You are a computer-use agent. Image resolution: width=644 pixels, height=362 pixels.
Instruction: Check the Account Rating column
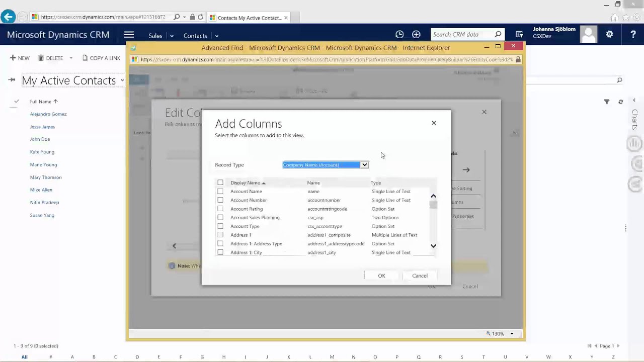220,209
